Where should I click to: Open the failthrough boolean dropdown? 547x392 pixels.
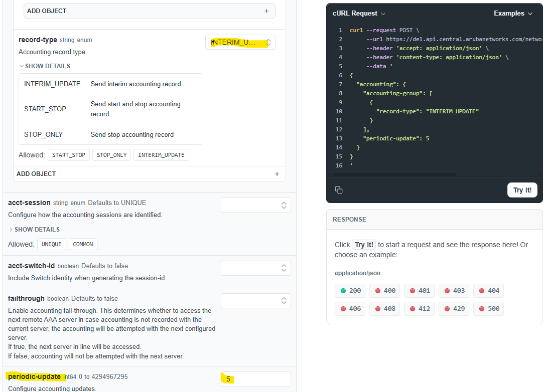tap(256, 301)
